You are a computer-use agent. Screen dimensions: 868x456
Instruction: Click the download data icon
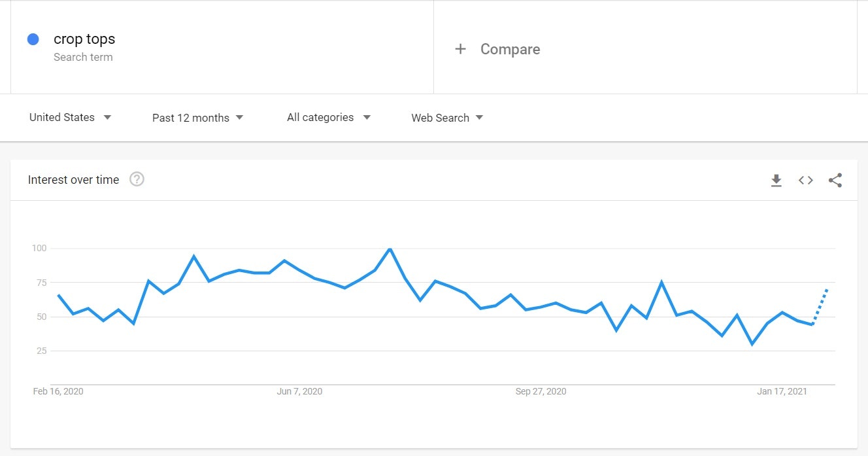776,181
